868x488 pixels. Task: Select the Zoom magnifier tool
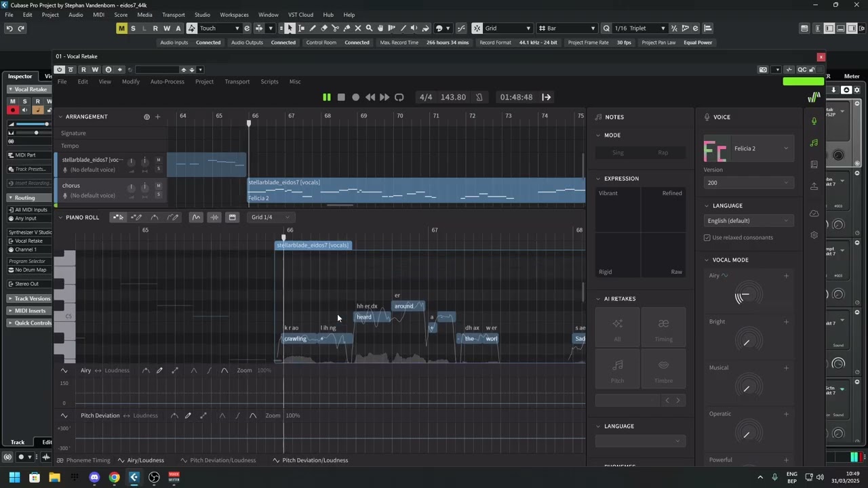click(369, 28)
